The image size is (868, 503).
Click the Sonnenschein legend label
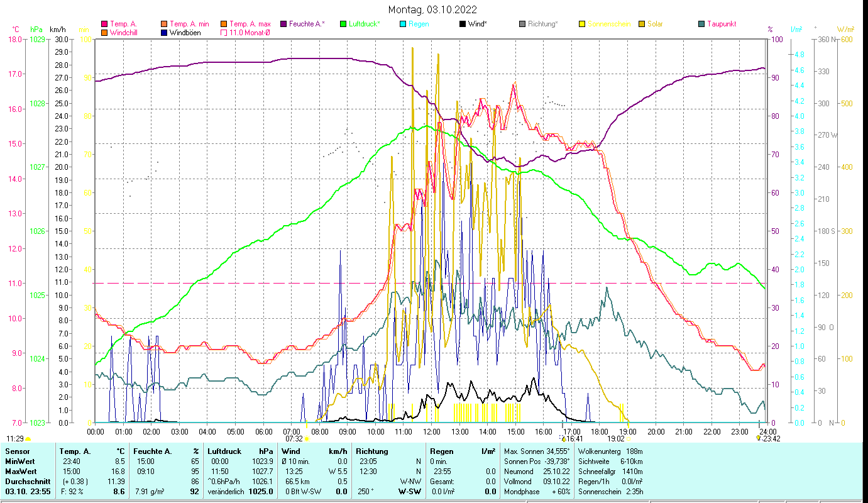point(608,24)
